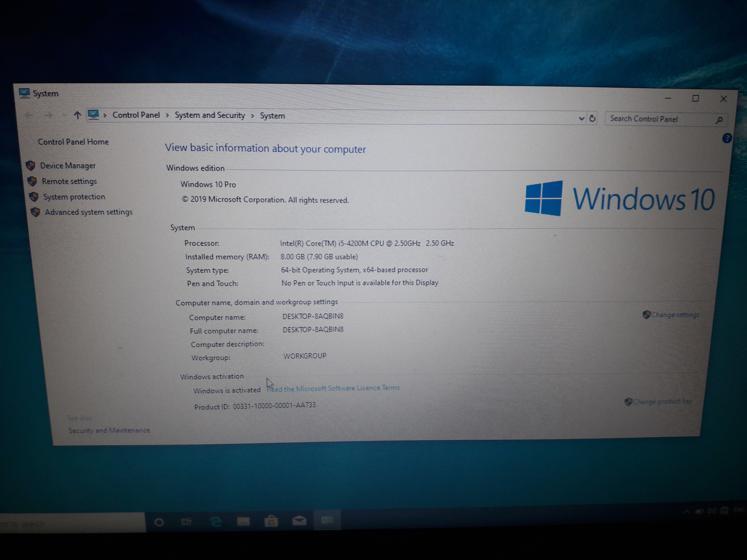
Task: Select Control Panel in the breadcrumb
Action: 136,115
